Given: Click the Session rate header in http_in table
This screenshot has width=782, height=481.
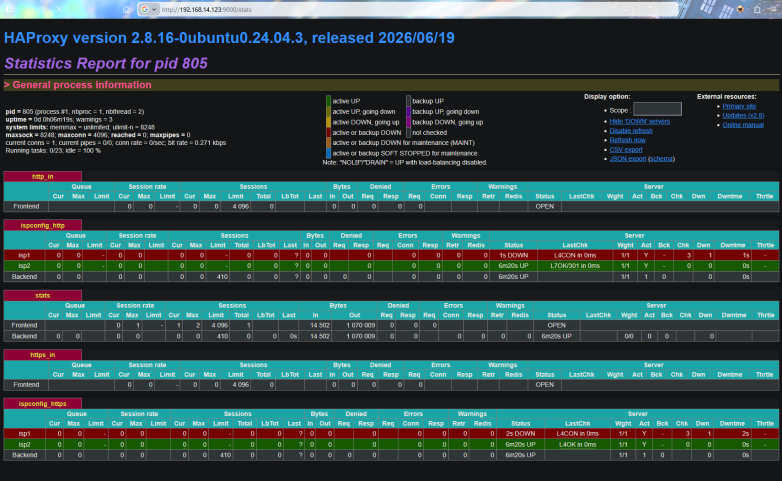Looking at the screenshot, I should 147,187.
